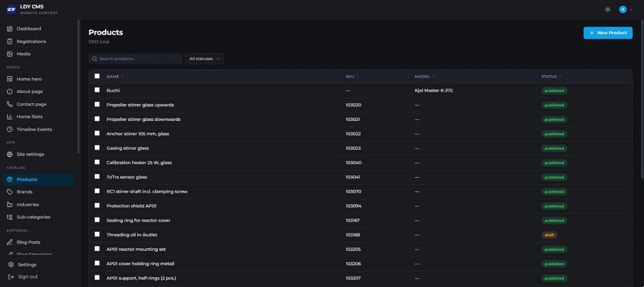Open Sub-categories in sidebar

click(38, 217)
